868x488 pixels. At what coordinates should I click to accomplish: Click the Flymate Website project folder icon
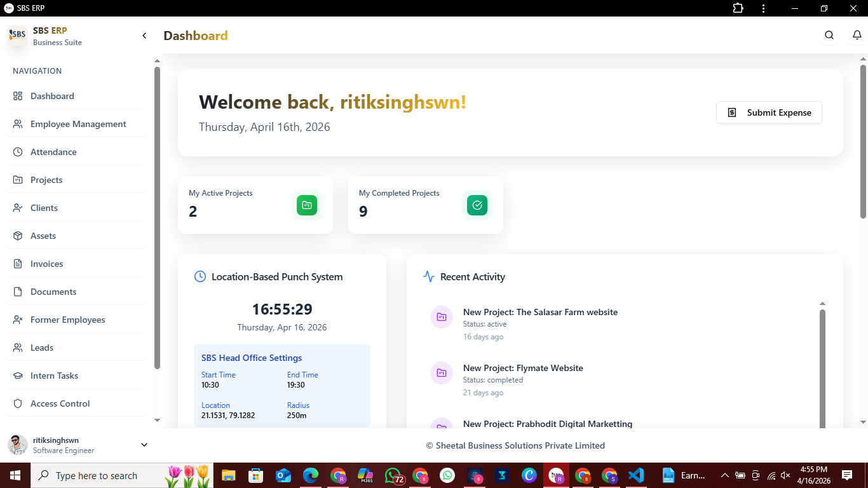pyautogui.click(x=442, y=373)
